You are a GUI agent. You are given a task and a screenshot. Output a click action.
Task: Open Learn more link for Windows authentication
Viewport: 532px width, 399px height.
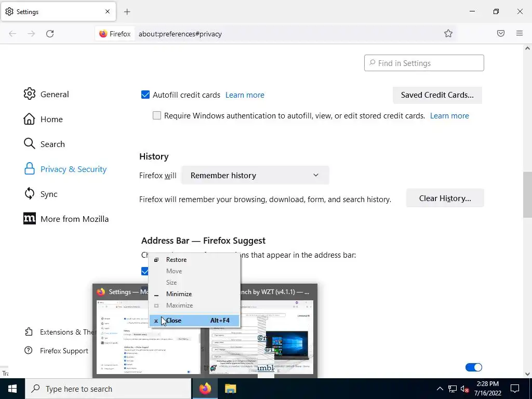coord(449,116)
